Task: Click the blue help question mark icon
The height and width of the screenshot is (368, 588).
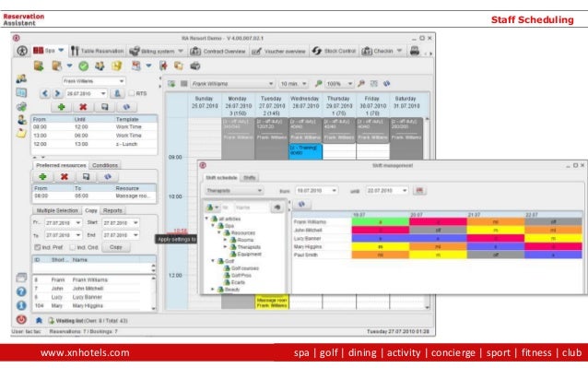Action: tap(21, 291)
